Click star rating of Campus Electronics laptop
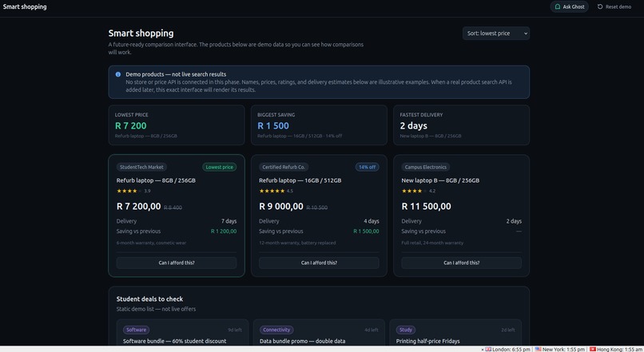Image resolution: width=644 pixels, height=352 pixels. [x=415, y=191]
